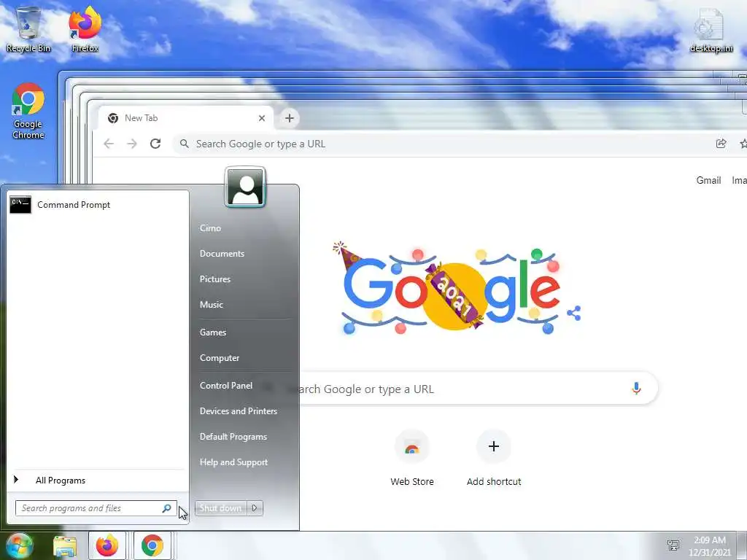The height and width of the screenshot is (560, 747).
Task: Open Pictures from Start menu
Action: pos(215,279)
